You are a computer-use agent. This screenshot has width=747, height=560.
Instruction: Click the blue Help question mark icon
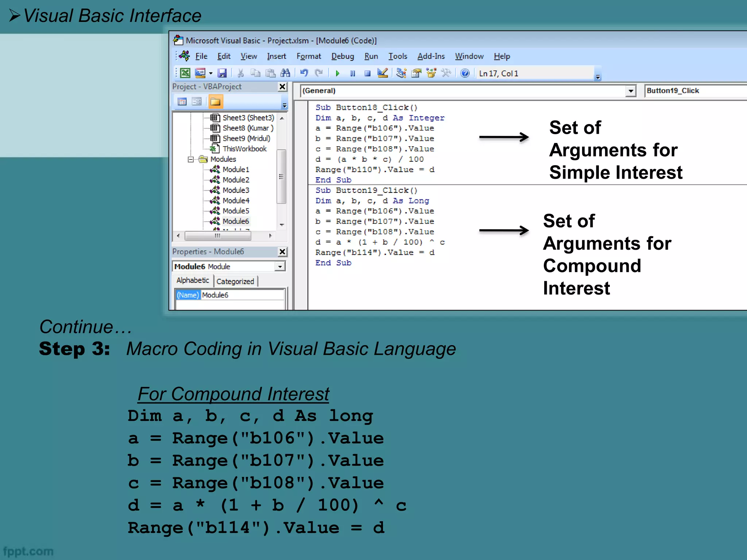(465, 73)
